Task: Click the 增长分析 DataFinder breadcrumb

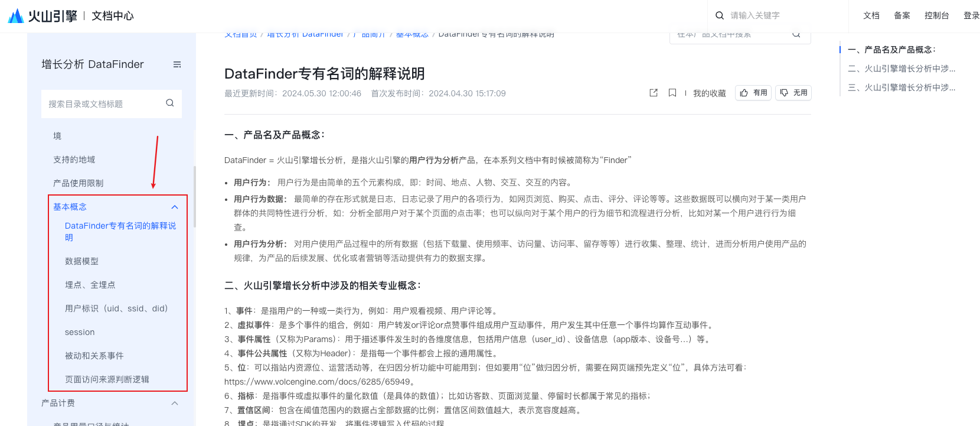Action: (x=305, y=35)
